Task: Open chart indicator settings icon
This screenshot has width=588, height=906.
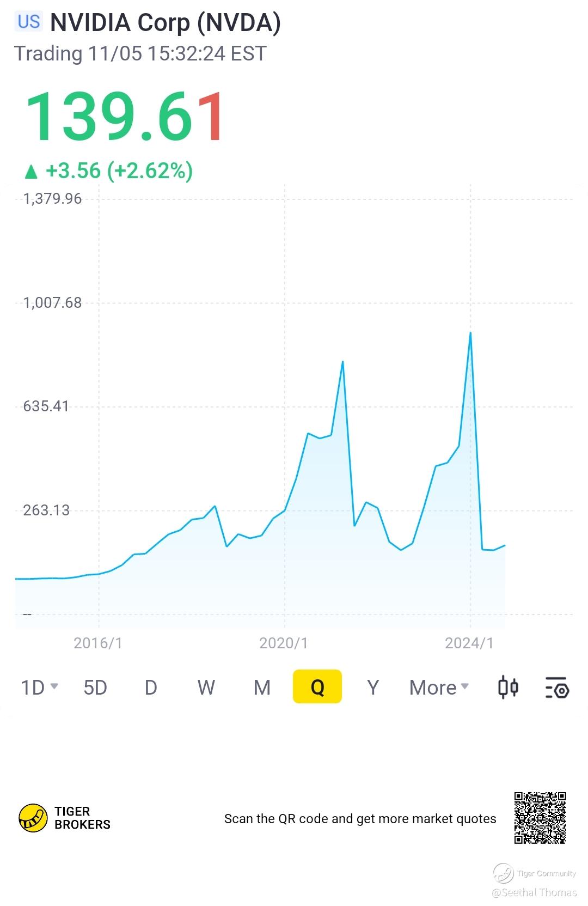Action: coord(556,688)
